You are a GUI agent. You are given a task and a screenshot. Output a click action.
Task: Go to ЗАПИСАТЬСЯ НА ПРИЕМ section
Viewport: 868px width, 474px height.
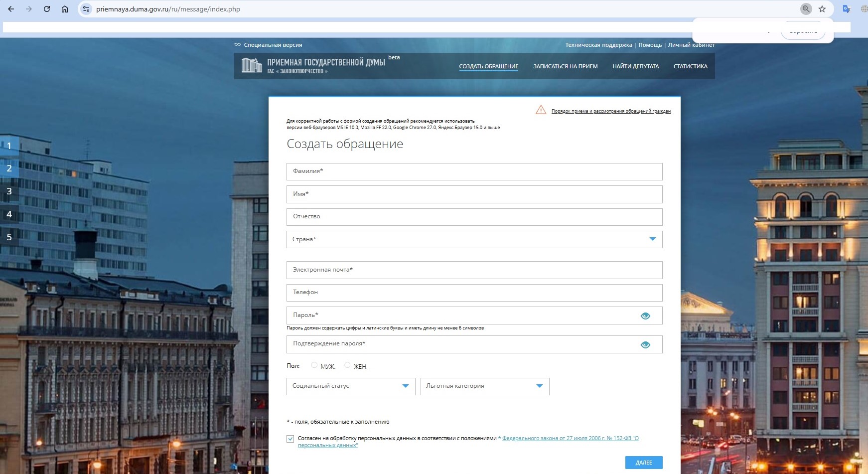point(566,66)
